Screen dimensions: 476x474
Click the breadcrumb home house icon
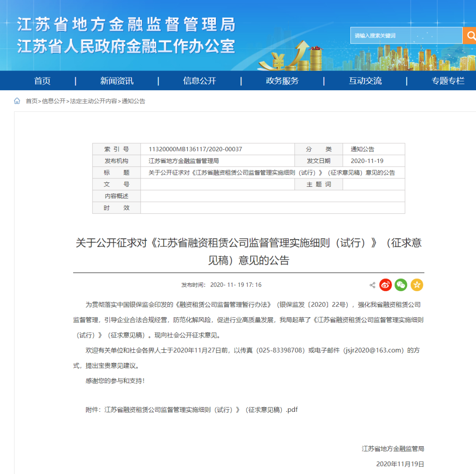pos(17,101)
